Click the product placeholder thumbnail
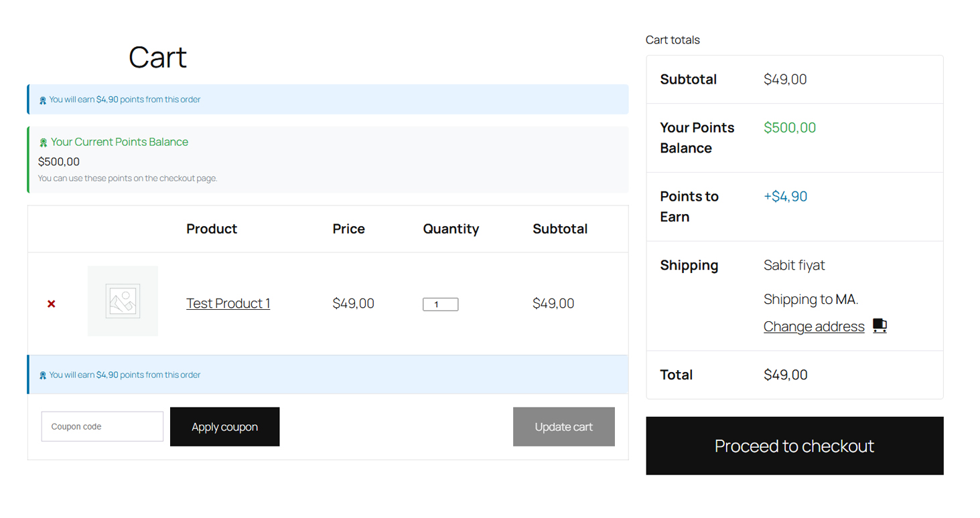980x518 pixels. [x=123, y=301]
